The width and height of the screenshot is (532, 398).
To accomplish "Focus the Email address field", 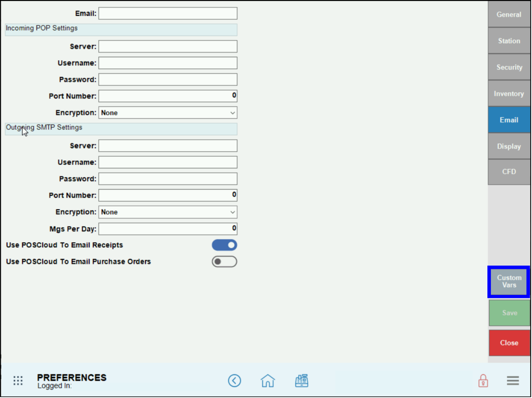I will click(x=168, y=13).
